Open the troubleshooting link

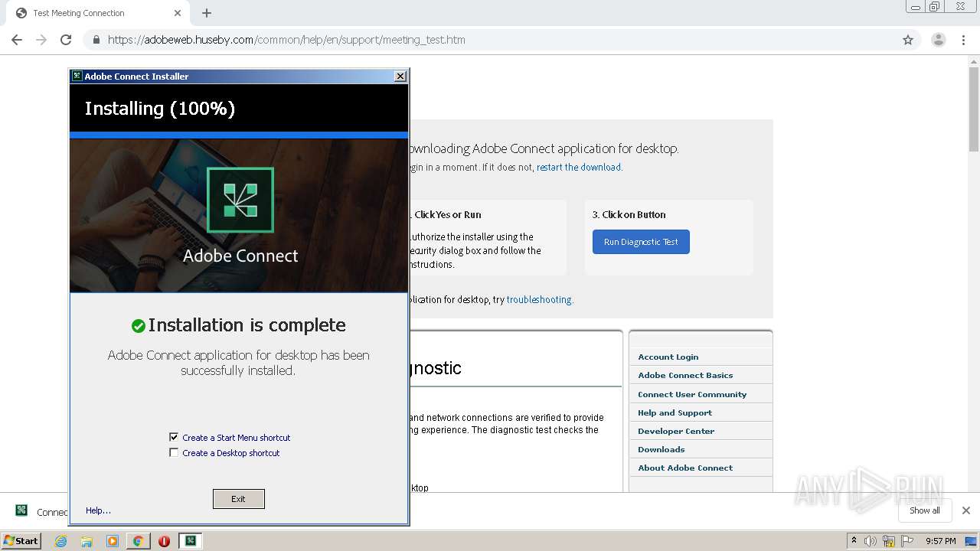click(x=539, y=299)
